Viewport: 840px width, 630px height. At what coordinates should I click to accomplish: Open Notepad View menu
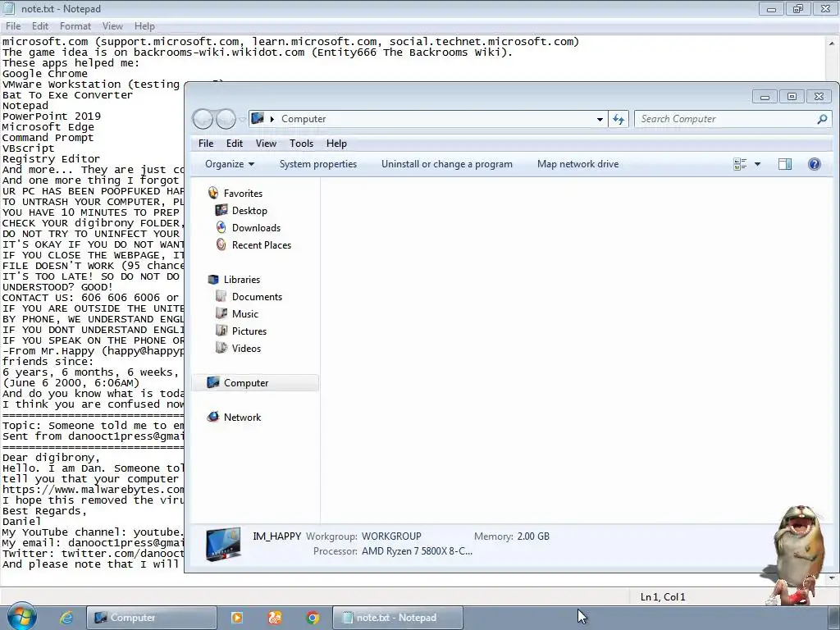coord(112,26)
